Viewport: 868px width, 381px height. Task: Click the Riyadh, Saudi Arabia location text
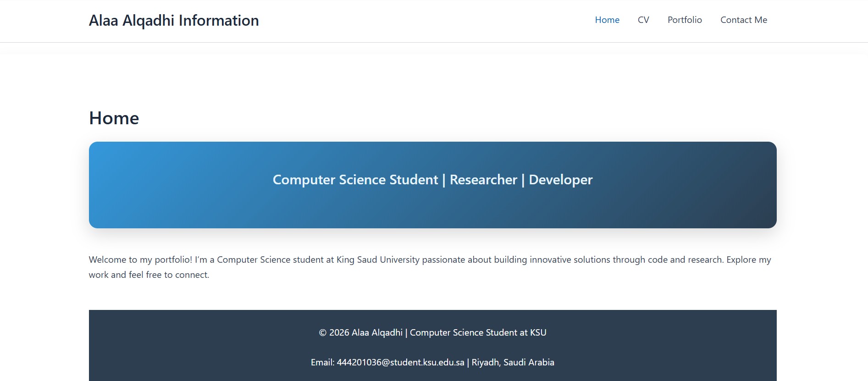511,362
